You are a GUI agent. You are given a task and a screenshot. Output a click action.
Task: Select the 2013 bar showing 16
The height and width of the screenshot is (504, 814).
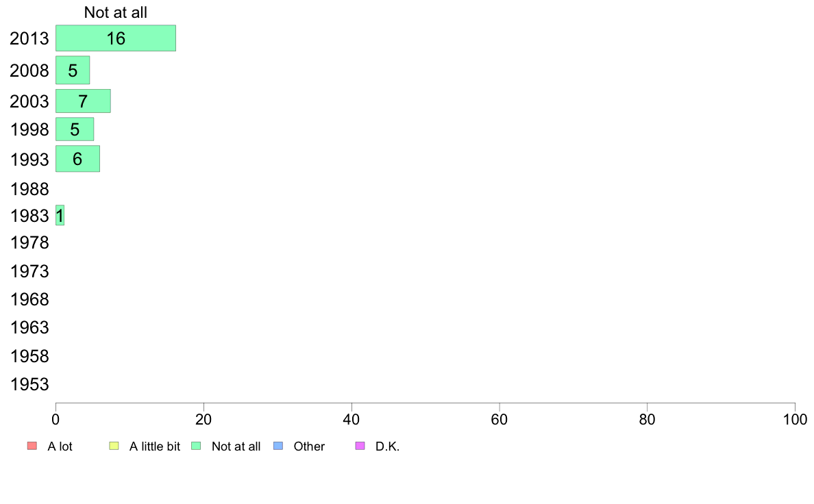[116, 38]
